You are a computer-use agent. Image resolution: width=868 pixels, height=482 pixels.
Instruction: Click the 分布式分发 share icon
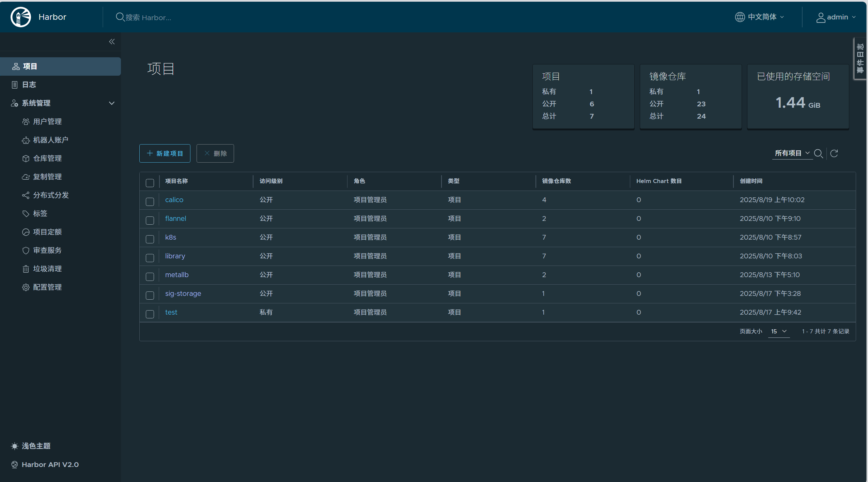click(26, 195)
